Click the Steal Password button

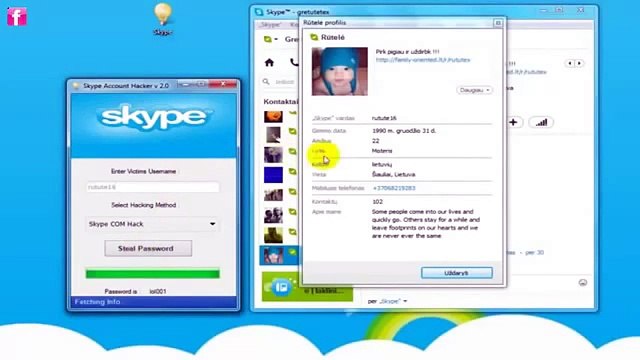[x=148, y=248]
